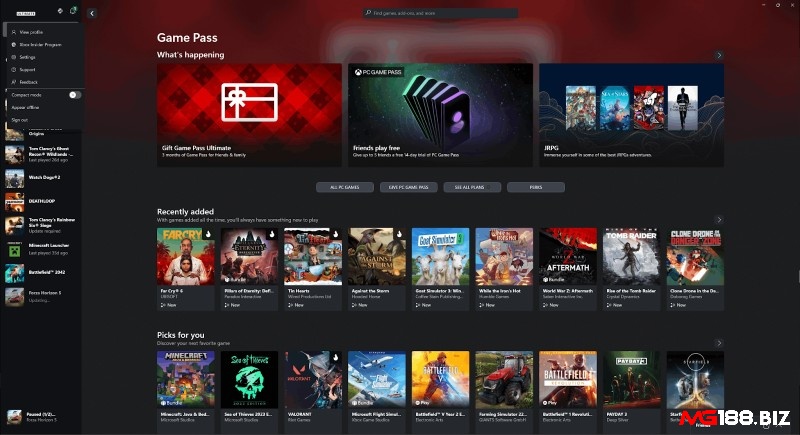800x435 pixels.
Task: Open the Tin Hearts game tile
Action: click(x=313, y=269)
